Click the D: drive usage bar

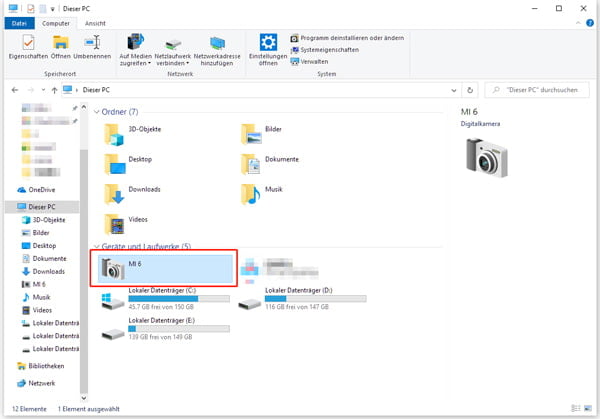316,298
